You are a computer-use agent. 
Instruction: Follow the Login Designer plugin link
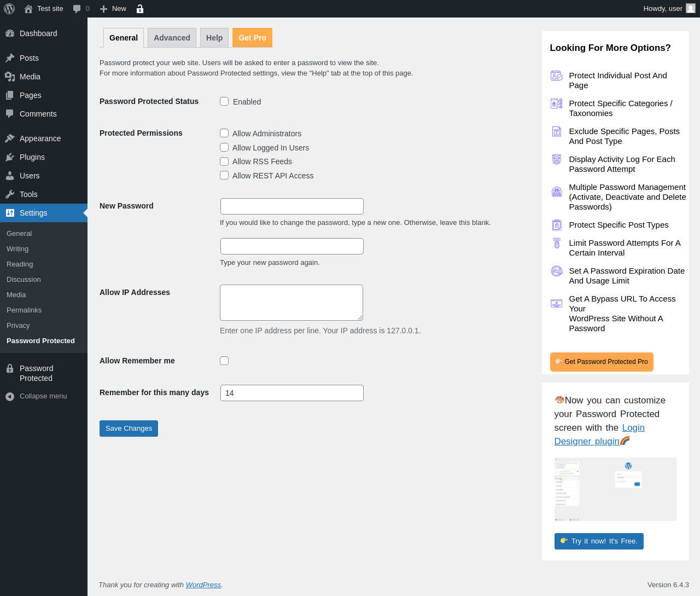(x=599, y=435)
